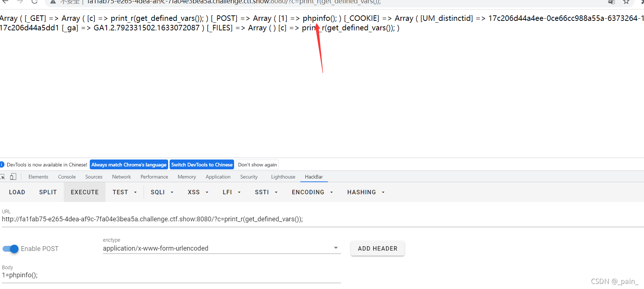Select the HackBar tab
644x289 pixels.
314,177
